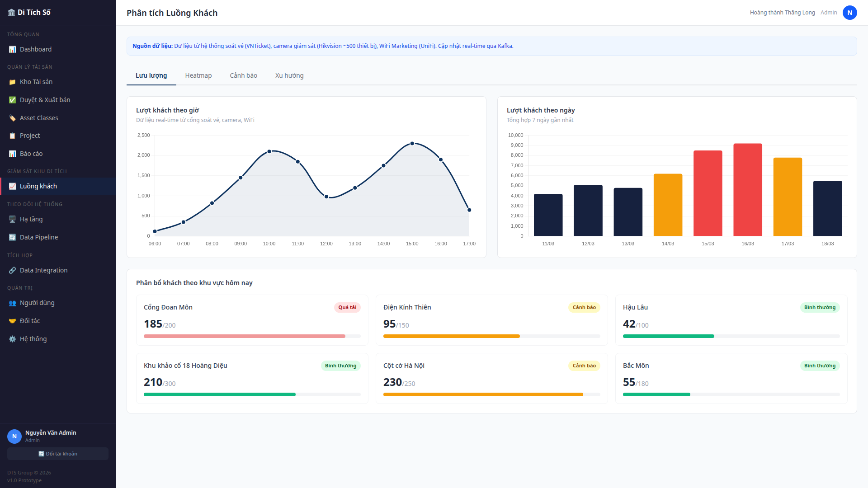Open the Project clipboard icon
Image resolution: width=868 pixels, height=488 pixels.
(x=12, y=136)
